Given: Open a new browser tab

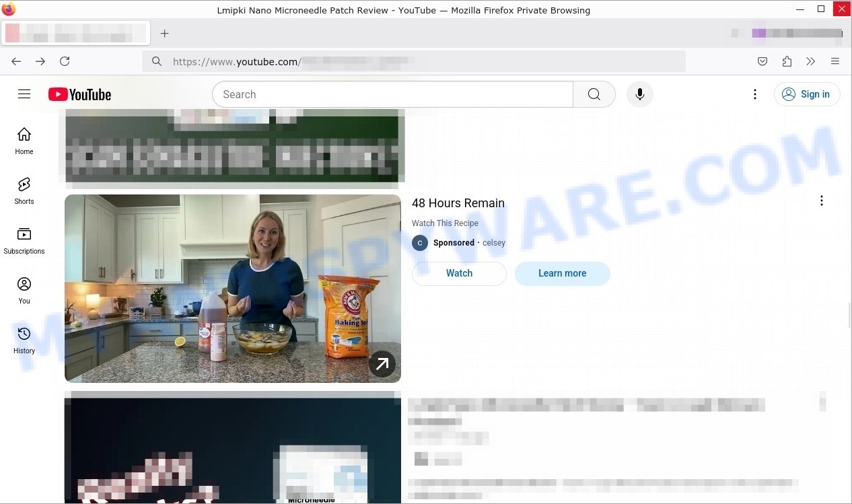Looking at the screenshot, I should tap(164, 33).
